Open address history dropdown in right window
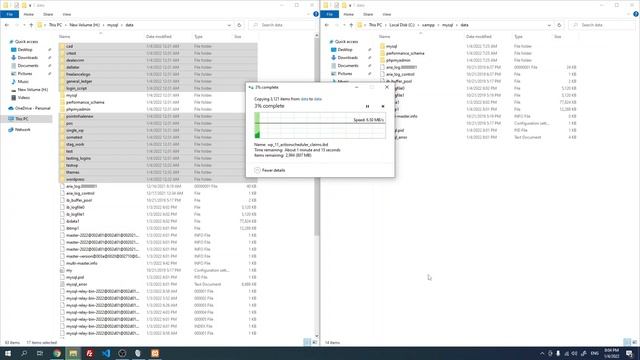This screenshot has width=640, height=360. (549, 25)
